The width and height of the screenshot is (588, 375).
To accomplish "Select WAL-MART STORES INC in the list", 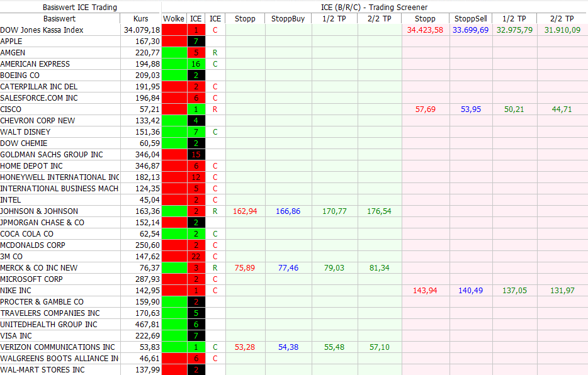I will point(42,370).
